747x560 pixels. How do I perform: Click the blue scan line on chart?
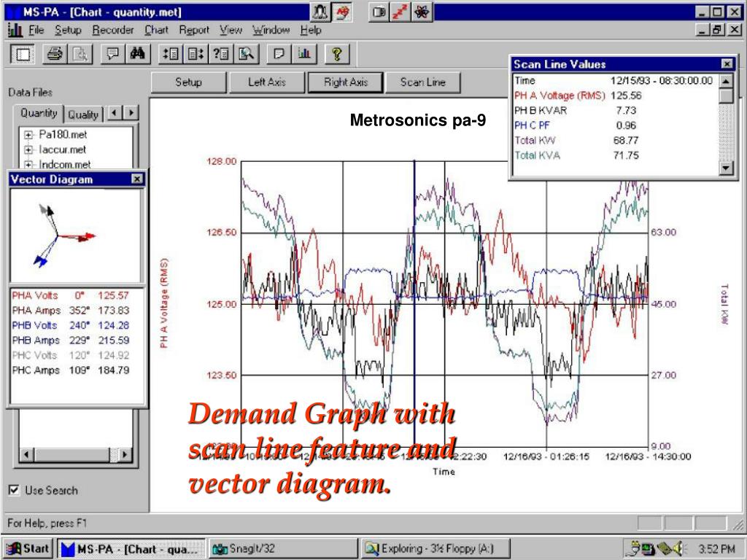[414, 305]
